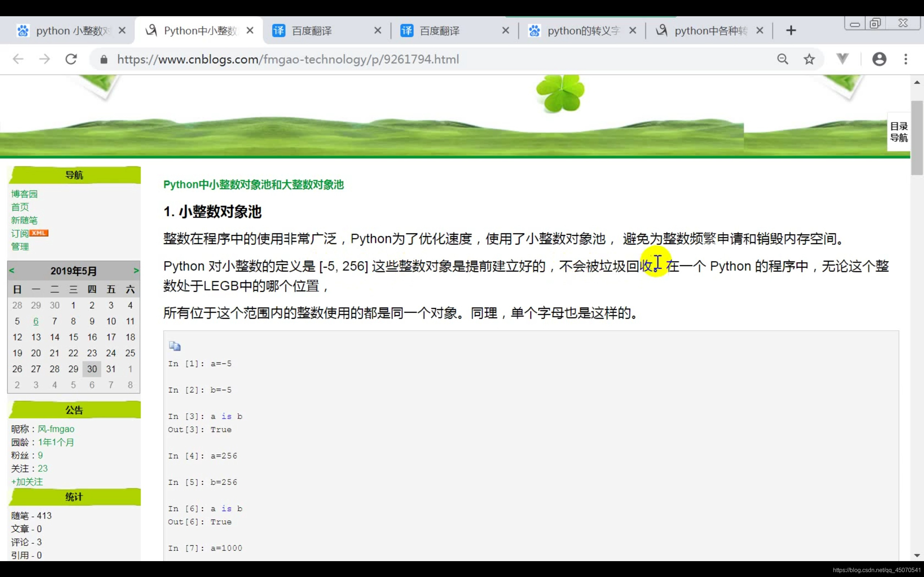Viewport: 924px width, 577px height.
Task: Click the address bar URL field
Action: (288, 59)
